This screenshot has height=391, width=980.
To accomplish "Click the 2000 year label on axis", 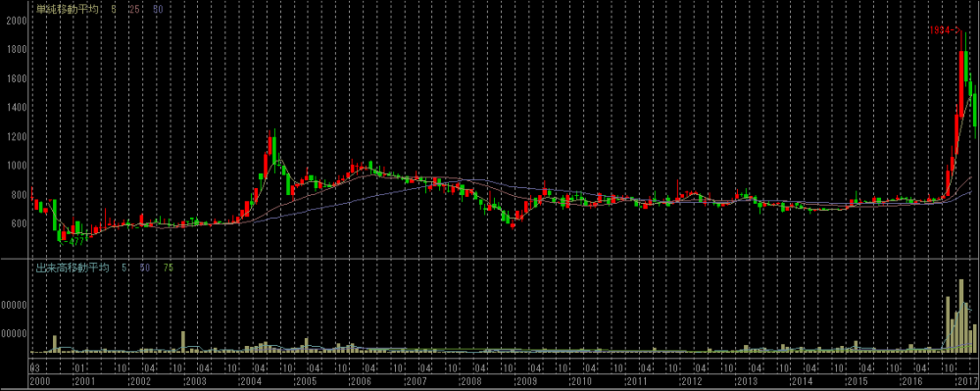I will click(x=39, y=381).
